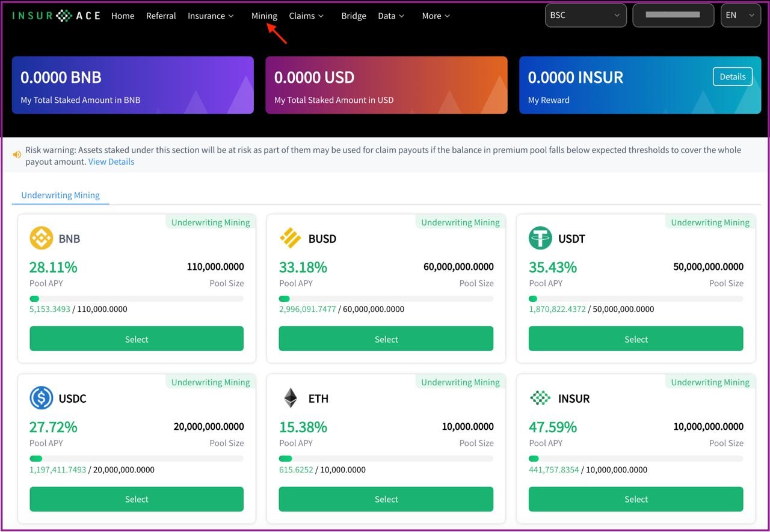Click the risk warning speaker icon

coord(17,154)
